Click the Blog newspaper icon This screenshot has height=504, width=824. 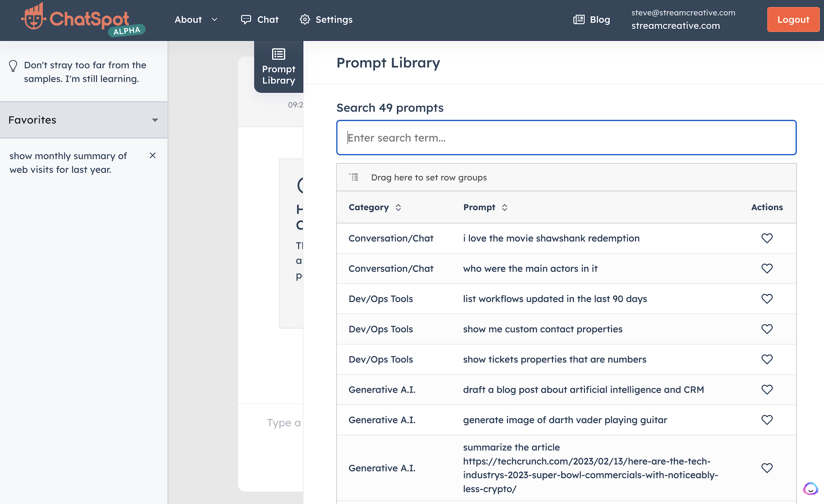tap(578, 19)
